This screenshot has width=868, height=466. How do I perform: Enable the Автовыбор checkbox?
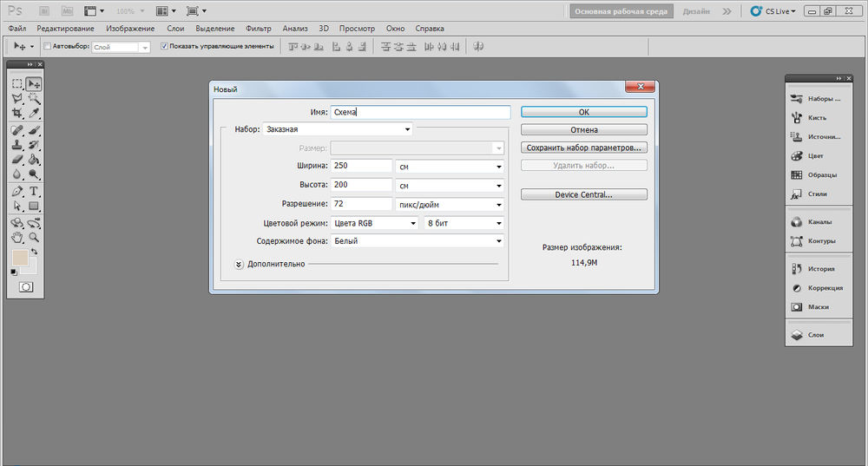(47, 46)
